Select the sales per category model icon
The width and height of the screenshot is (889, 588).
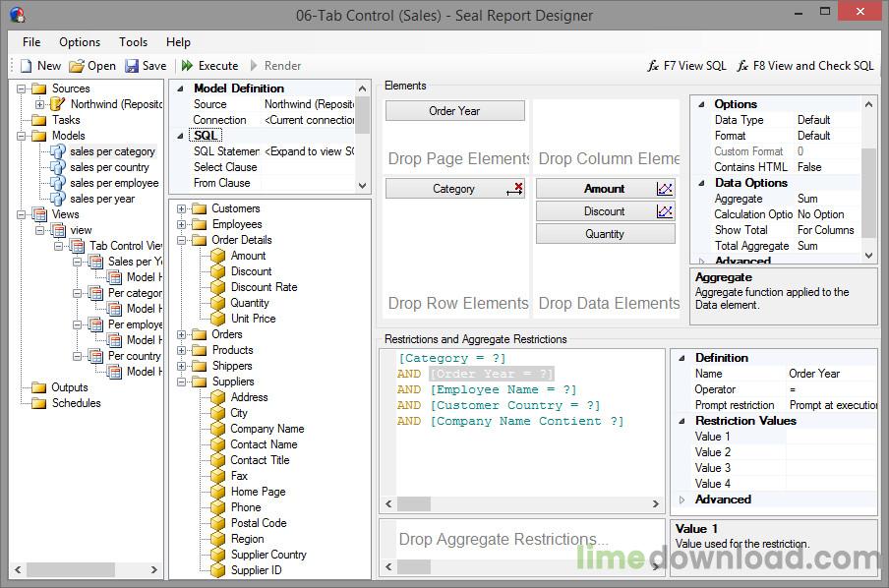pos(58,151)
